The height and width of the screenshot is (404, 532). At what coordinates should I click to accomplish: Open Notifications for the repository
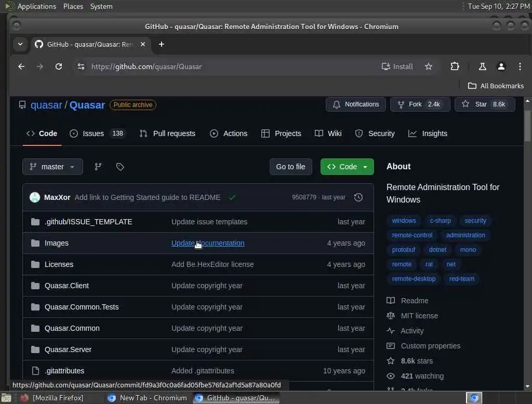355,104
